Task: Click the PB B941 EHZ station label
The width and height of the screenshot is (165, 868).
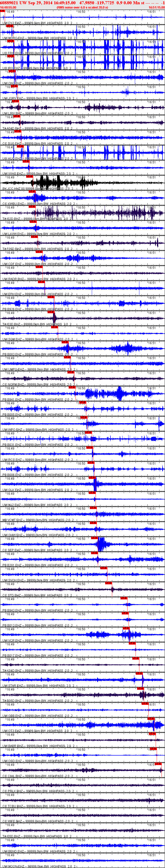Action: pyautogui.click(x=37, y=400)
